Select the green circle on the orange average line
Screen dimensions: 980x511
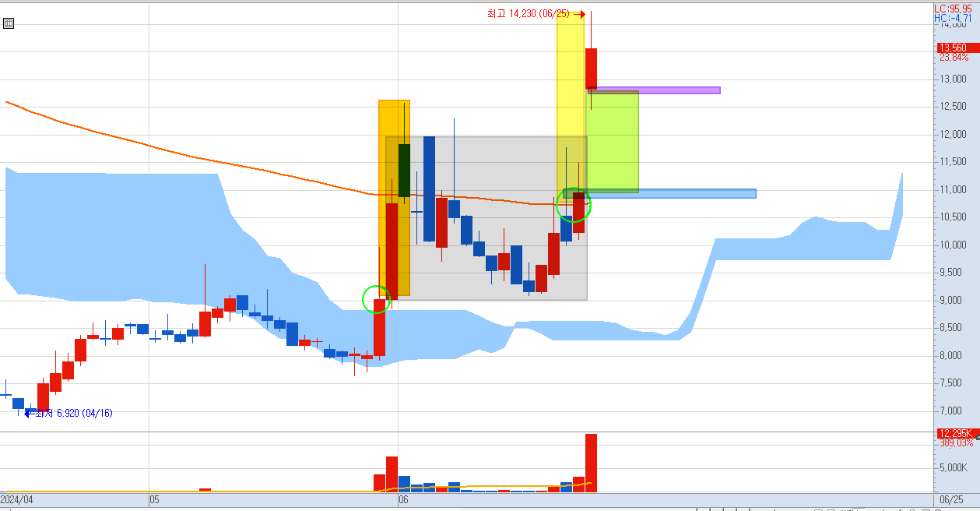574,204
